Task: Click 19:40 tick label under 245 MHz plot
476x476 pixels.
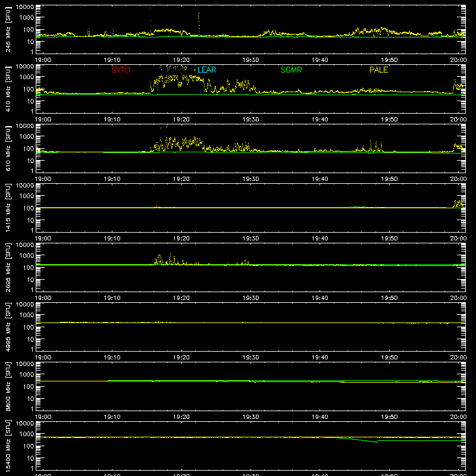Action: pyautogui.click(x=320, y=60)
